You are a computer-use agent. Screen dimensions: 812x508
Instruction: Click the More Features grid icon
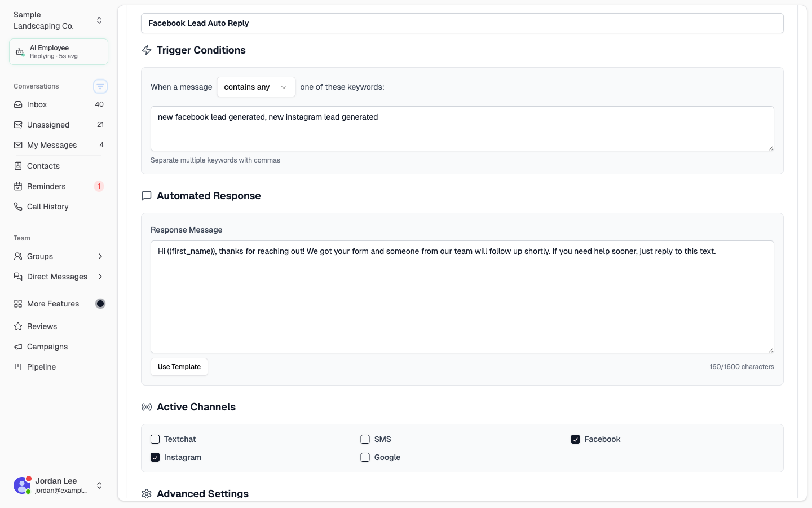[x=18, y=304]
